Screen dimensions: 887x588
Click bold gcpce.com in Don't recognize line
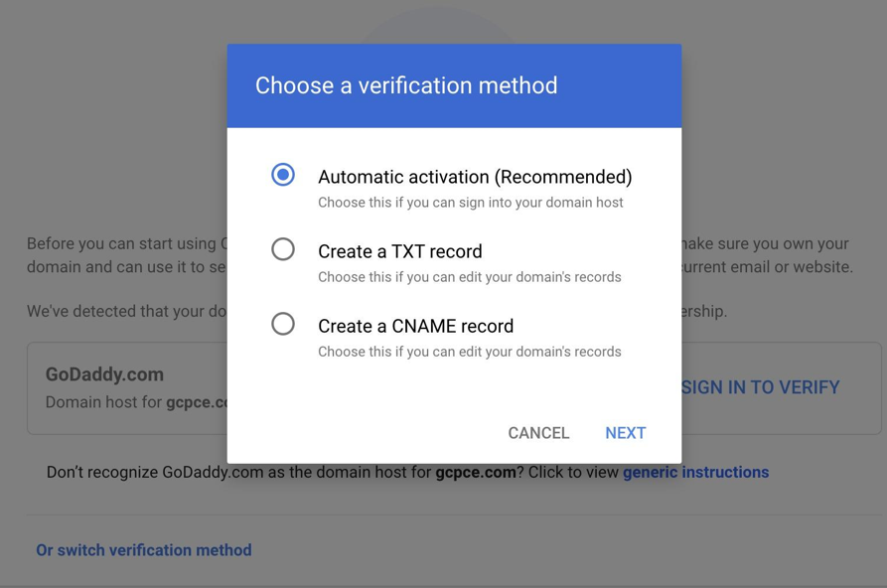[475, 473]
